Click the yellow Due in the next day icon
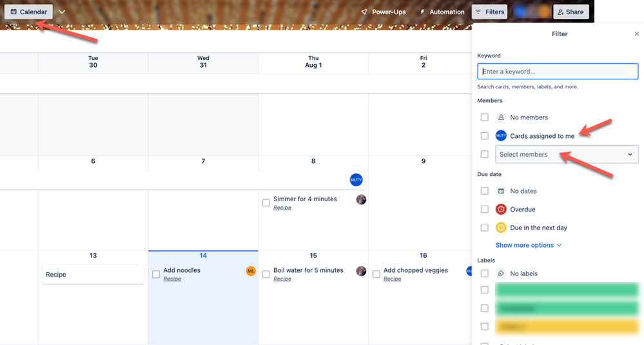The height and width of the screenshot is (345, 644). point(501,228)
